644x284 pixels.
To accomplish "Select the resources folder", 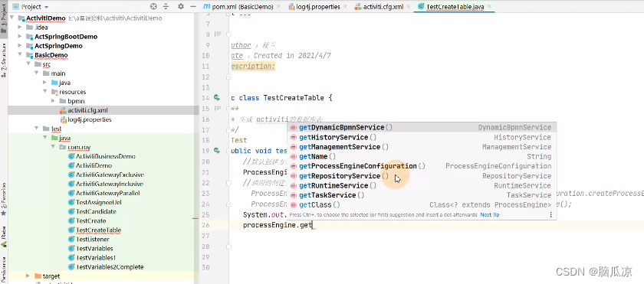I will (x=73, y=92).
